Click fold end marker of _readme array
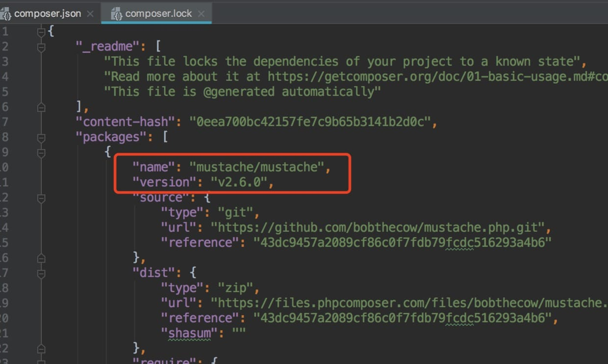The width and height of the screenshot is (608, 364). (41, 107)
